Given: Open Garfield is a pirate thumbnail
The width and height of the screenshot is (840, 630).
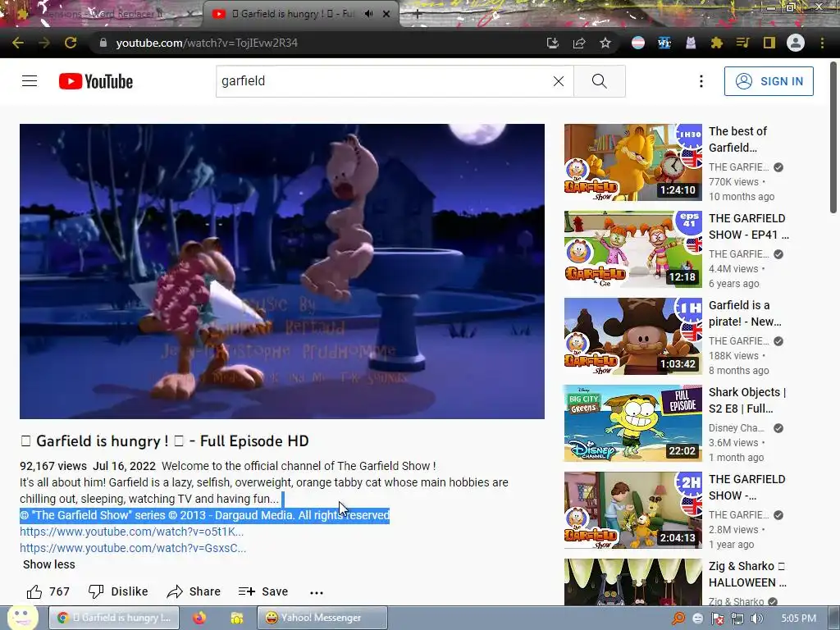Looking at the screenshot, I should 632,336.
